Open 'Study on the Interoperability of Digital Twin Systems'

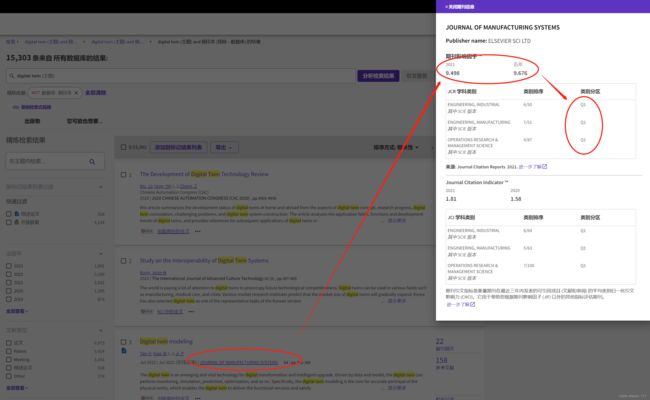[204, 260]
